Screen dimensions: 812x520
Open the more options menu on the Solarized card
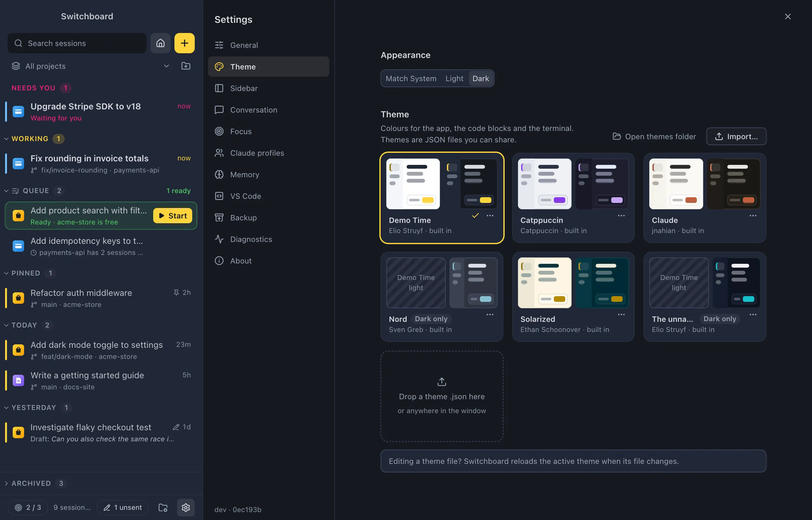click(x=621, y=315)
